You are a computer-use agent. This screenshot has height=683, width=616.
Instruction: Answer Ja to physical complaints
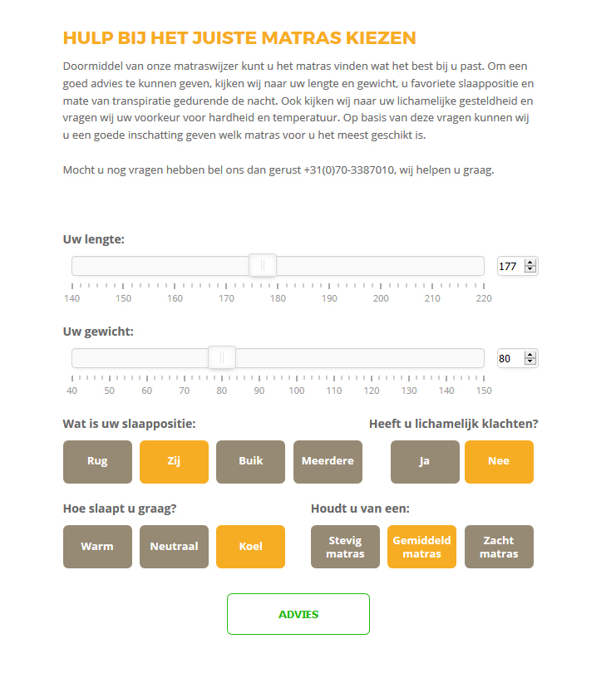click(425, 462)
